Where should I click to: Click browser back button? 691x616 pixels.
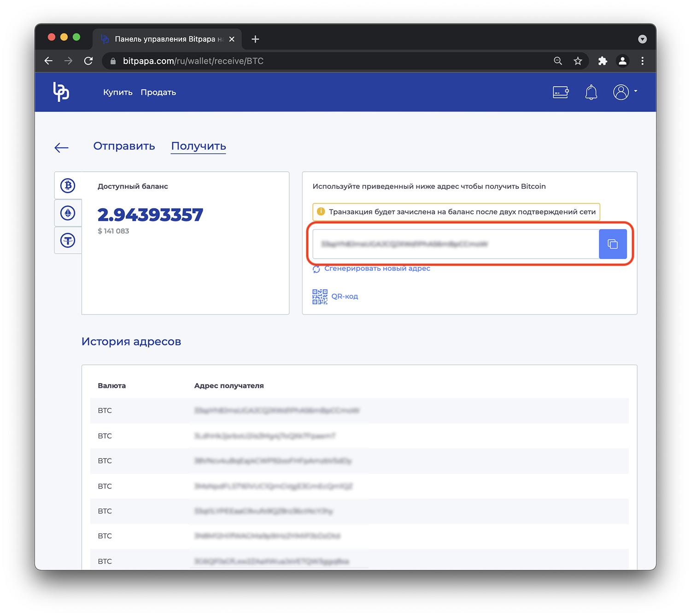click(x=48, y=61)
